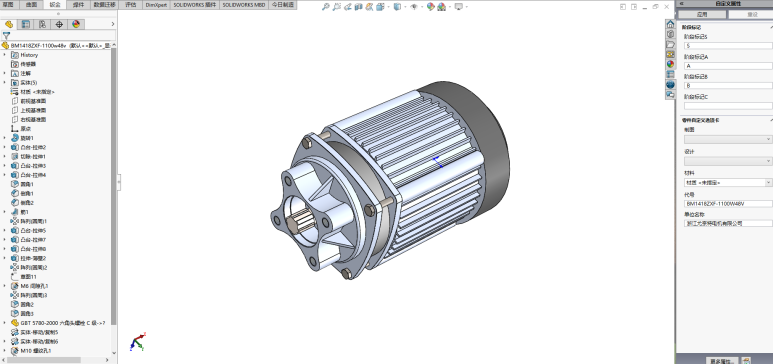Switch to the 焊件 weldments tab

78,4
